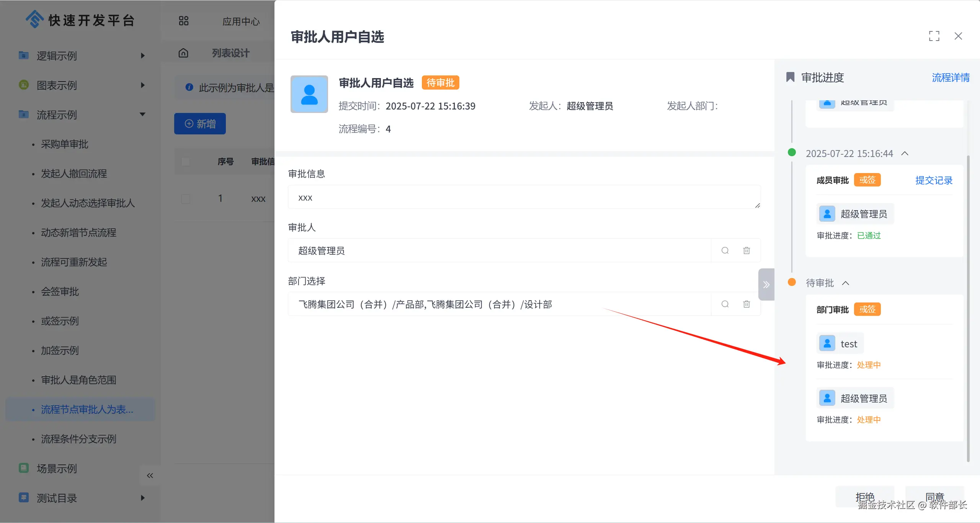
Task: Toggle the select-all checkbox in table header
Action: (186, 162)
